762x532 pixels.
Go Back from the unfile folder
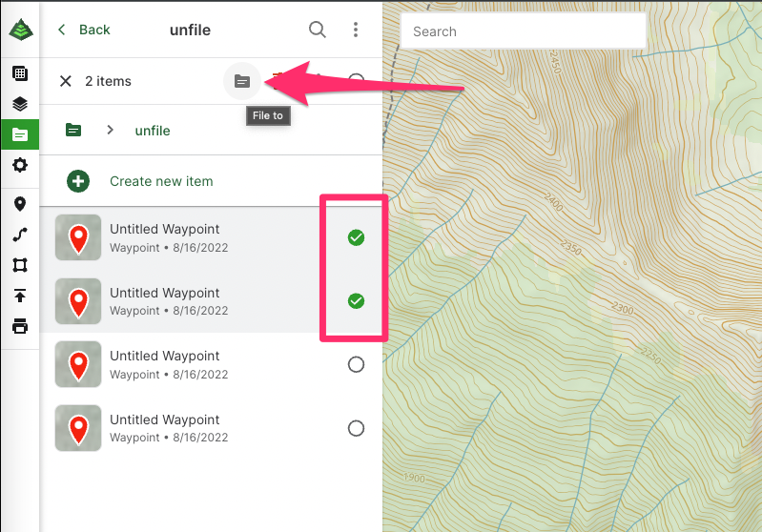[84, 30]
